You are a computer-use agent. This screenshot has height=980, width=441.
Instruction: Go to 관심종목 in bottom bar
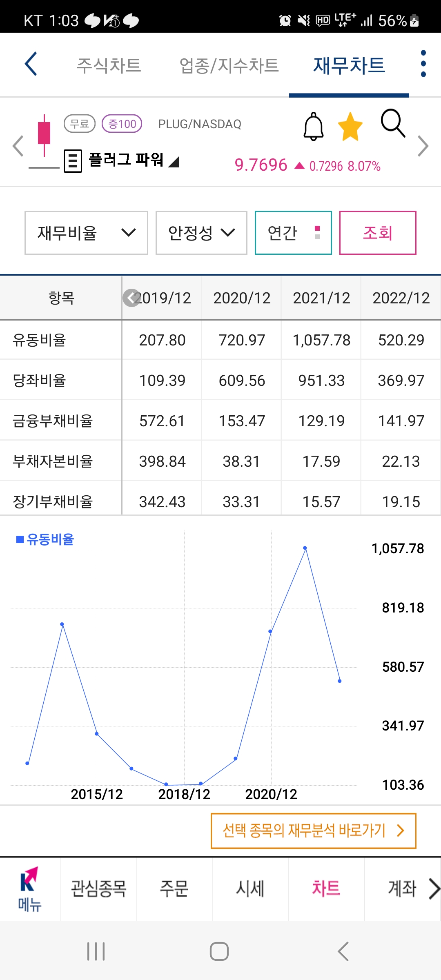point(98,889)
